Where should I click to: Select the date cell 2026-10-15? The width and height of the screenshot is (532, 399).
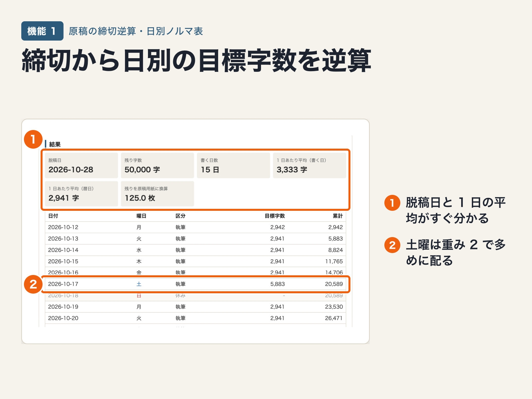63,261
